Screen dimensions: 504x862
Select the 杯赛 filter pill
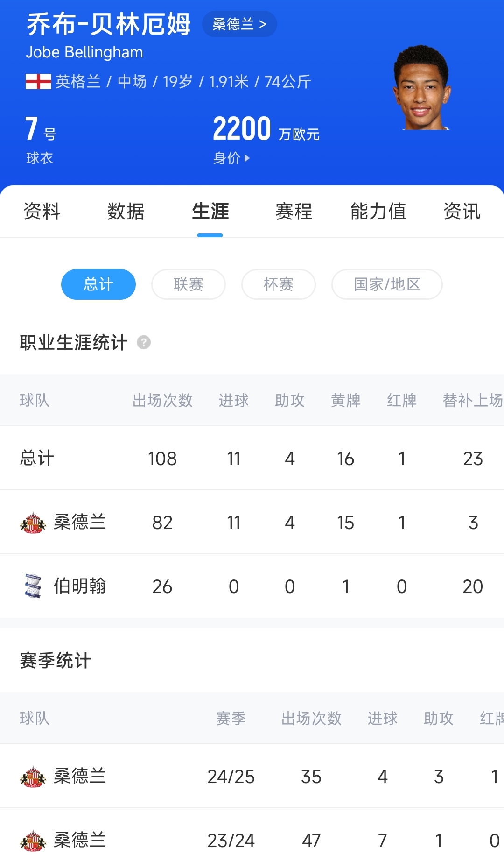tap(279, 284)
